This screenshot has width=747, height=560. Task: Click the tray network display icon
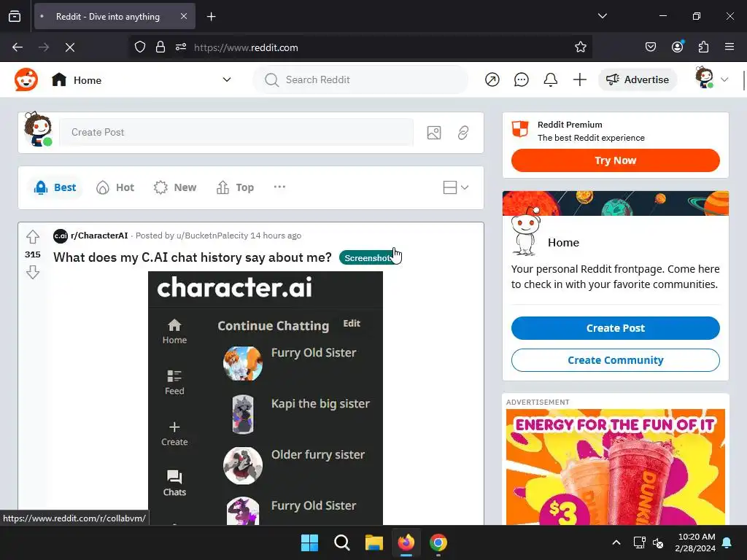pos(639,542)
